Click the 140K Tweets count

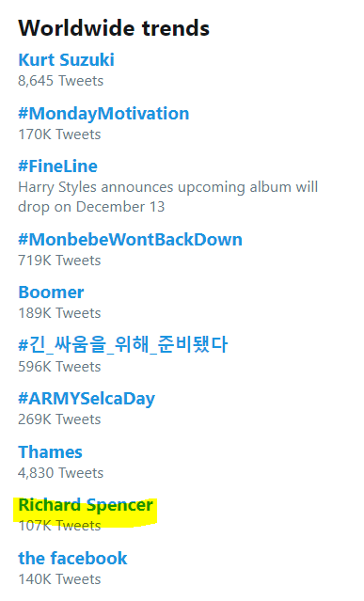coord(59,579)
